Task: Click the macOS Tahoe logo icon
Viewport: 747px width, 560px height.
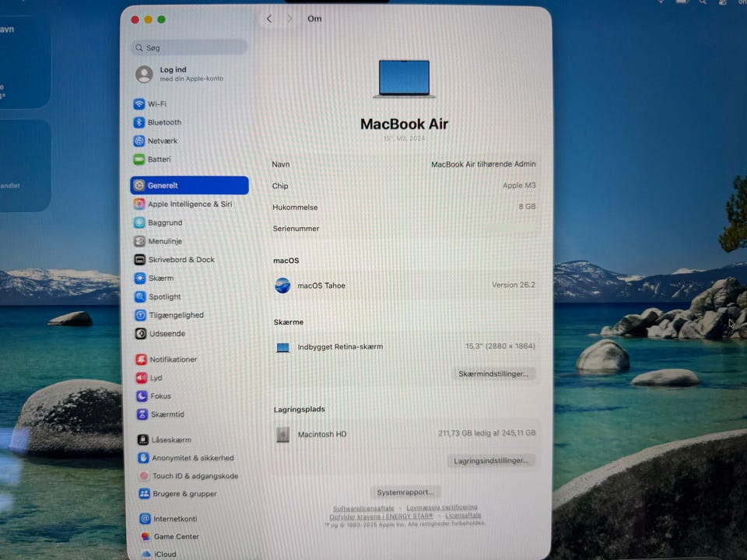Action: 282,285
